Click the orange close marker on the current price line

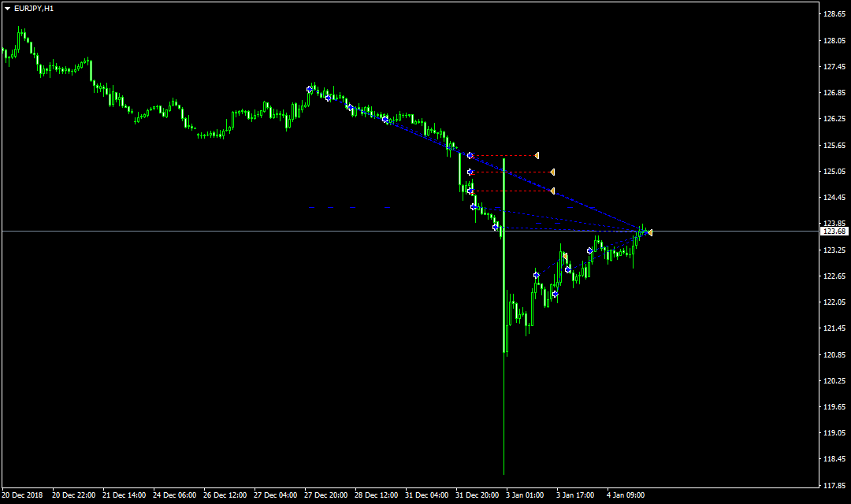650,233
